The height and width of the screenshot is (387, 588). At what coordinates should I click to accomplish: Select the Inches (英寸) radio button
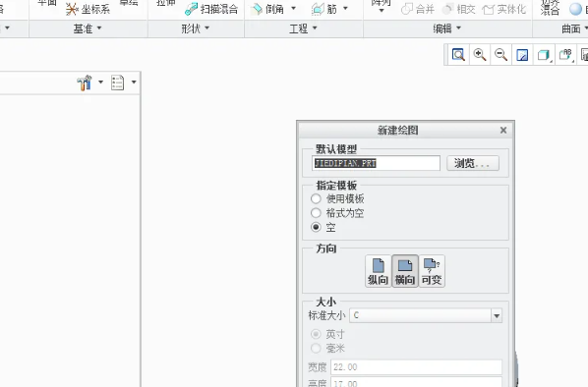pos(316,334)
